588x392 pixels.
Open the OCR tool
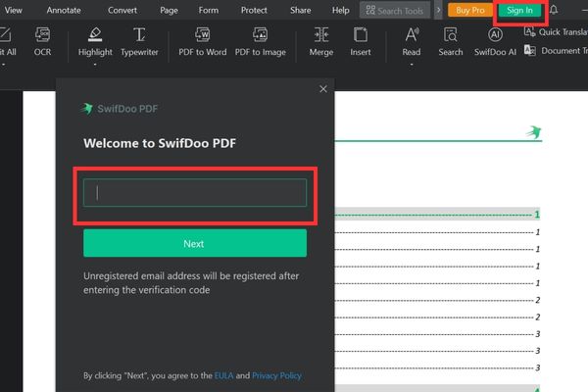click(x=42, y=41)
